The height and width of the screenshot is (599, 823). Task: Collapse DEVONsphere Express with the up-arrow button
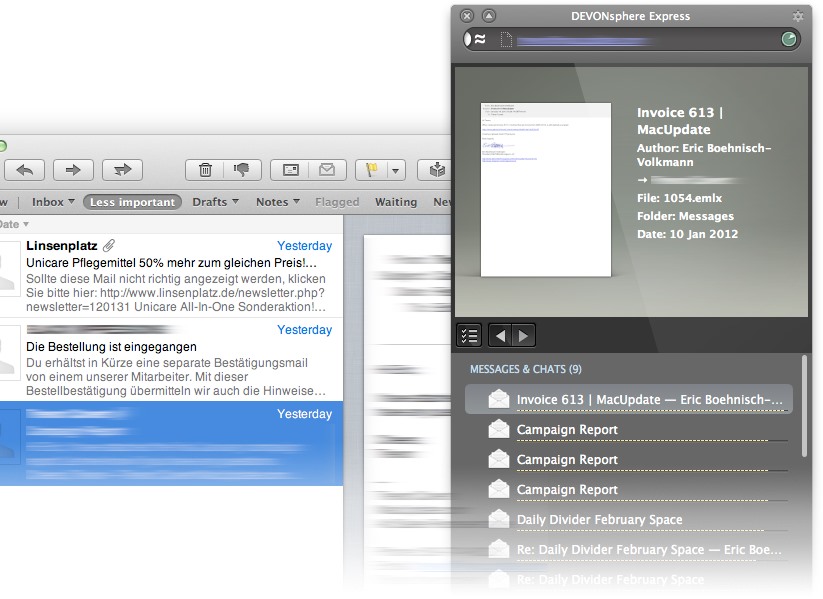(x=489, y=16)
